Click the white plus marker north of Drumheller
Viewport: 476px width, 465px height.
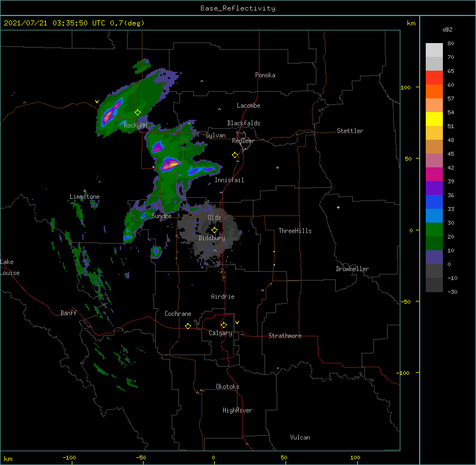pyautogui.click(x=338, y=207)
